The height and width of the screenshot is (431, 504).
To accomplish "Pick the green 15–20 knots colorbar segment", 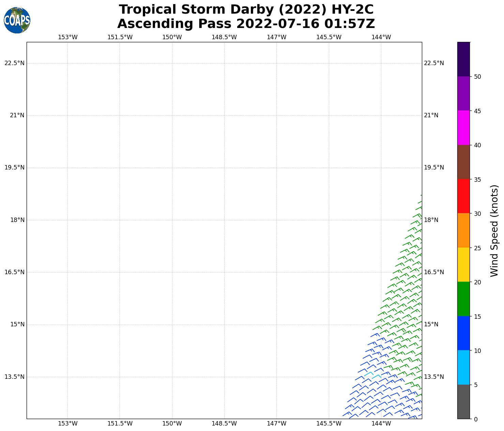I will click(x=463, y=299).
